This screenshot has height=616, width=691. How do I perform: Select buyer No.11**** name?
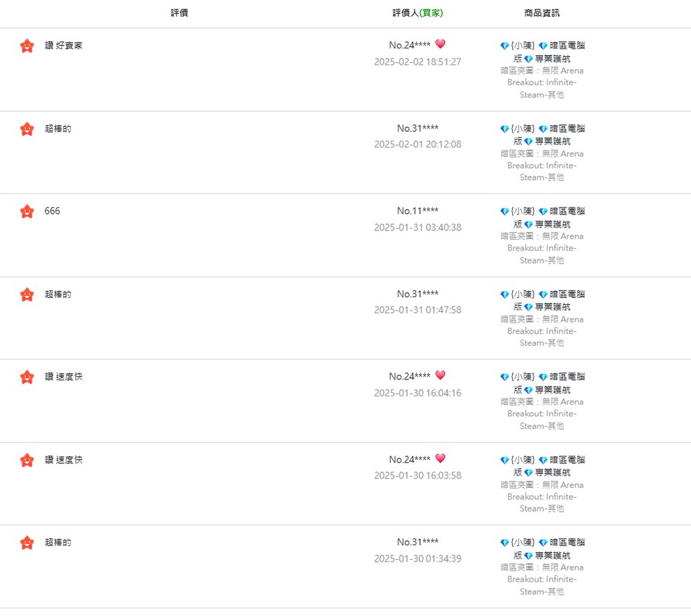point(418,210)
